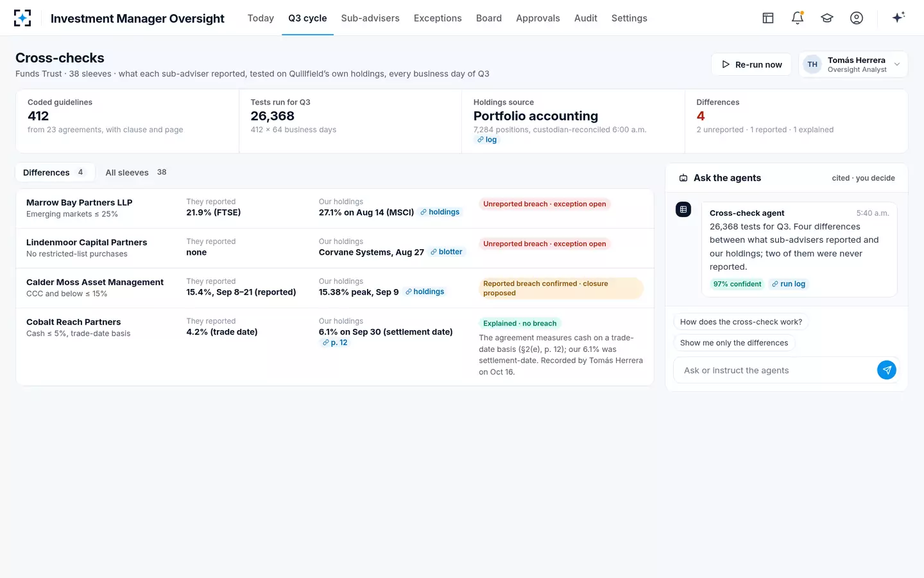Open the Marrow Bay holdings link
This screenshot has height=578, width=924.
(x=440, y=212)
